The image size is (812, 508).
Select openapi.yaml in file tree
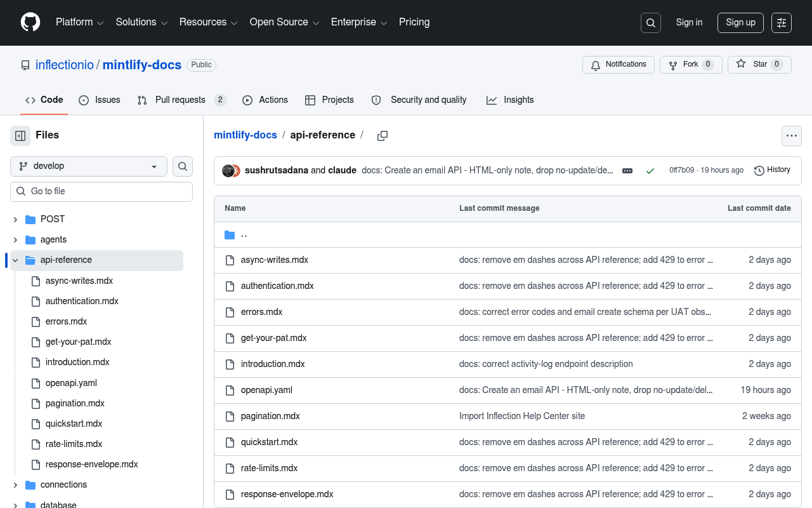71,383
